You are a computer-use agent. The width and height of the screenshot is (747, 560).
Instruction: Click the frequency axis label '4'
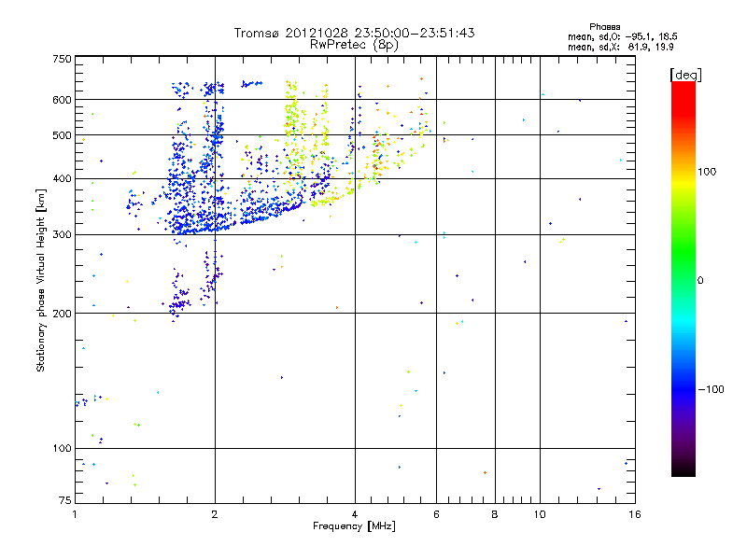click(355, 514)
